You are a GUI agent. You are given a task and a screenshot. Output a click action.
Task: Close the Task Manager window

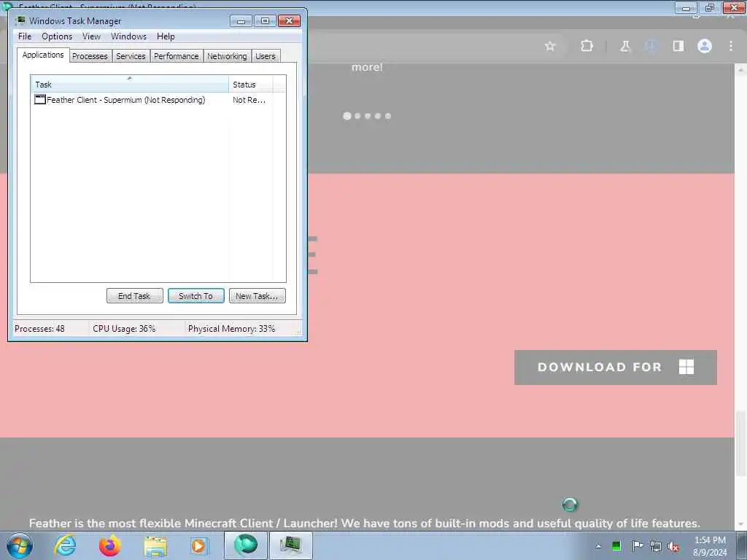289,21
